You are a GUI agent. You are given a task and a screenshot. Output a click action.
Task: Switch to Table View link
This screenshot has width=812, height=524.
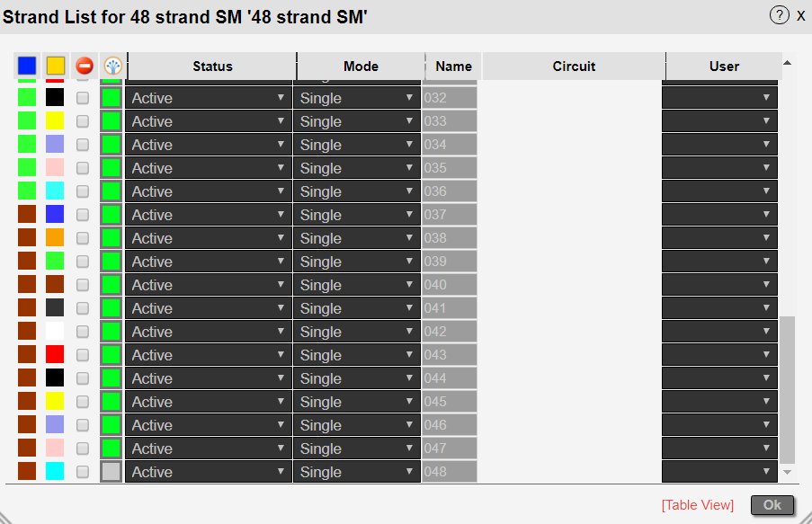pos(698,505)
